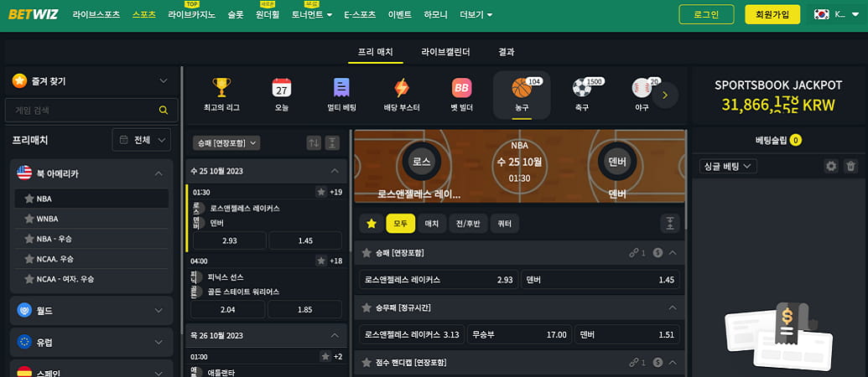This screenshot has height=377, width=868.
Task: Toggle the yellow star favorites market filter
Action: point(372,224)
